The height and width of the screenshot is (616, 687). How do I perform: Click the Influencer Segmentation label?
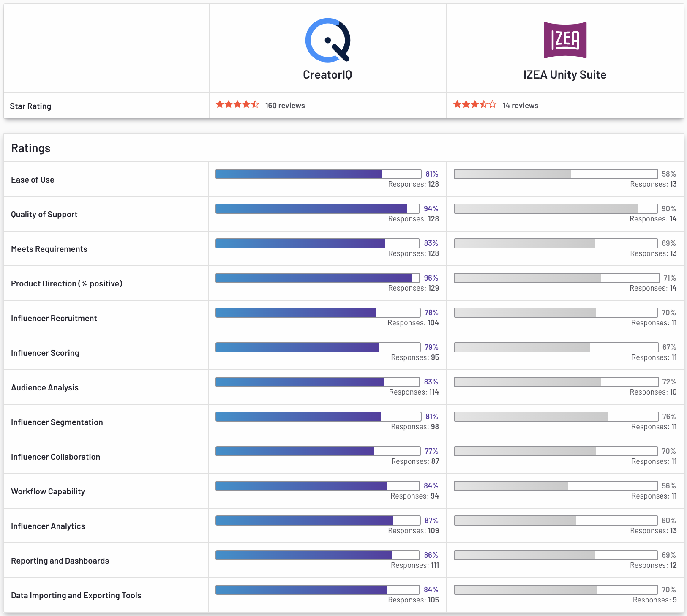coord(57,422)
